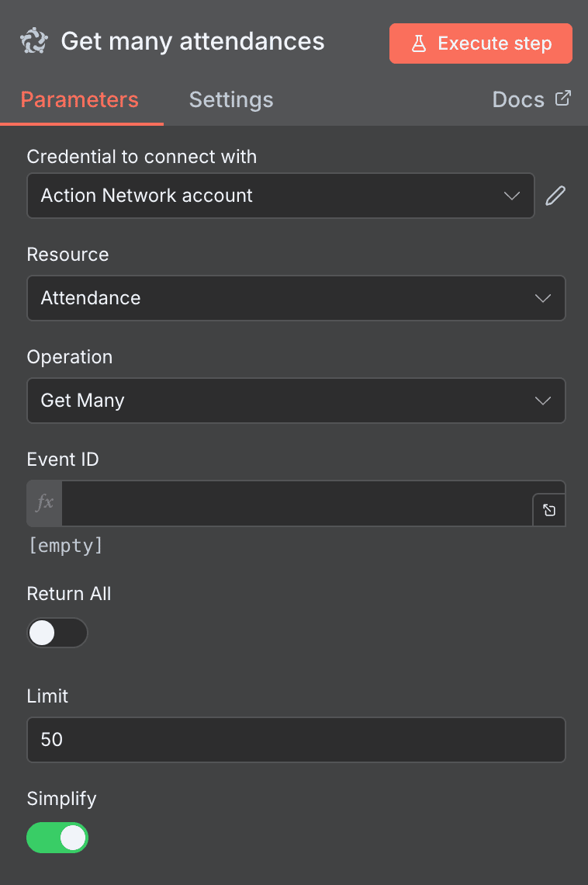The height and width of the screenshot is (885, 588).
Task: Click inside the Event ID input field
Action: pyautogui.click(x=303, y=503)
